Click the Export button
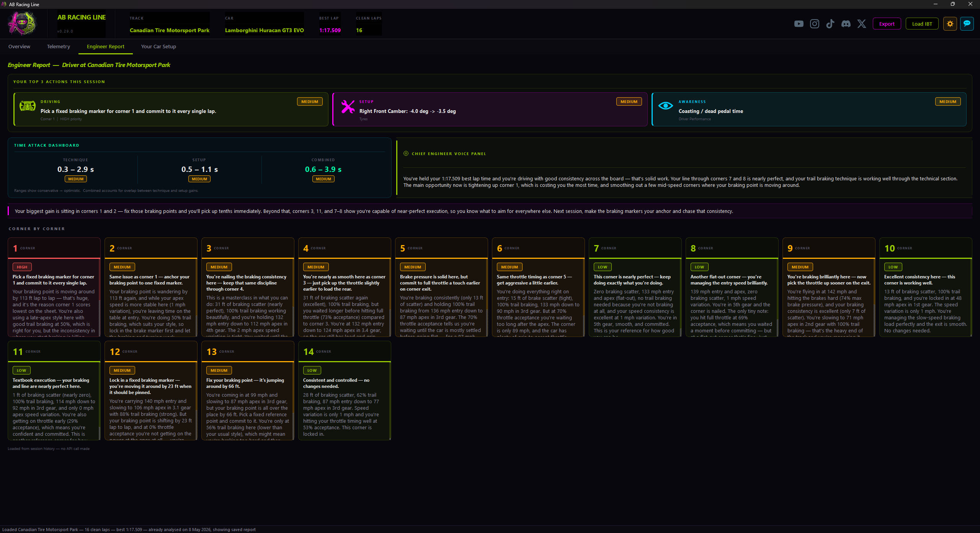The width and height of the screenshot is (980, 533). 887,24
